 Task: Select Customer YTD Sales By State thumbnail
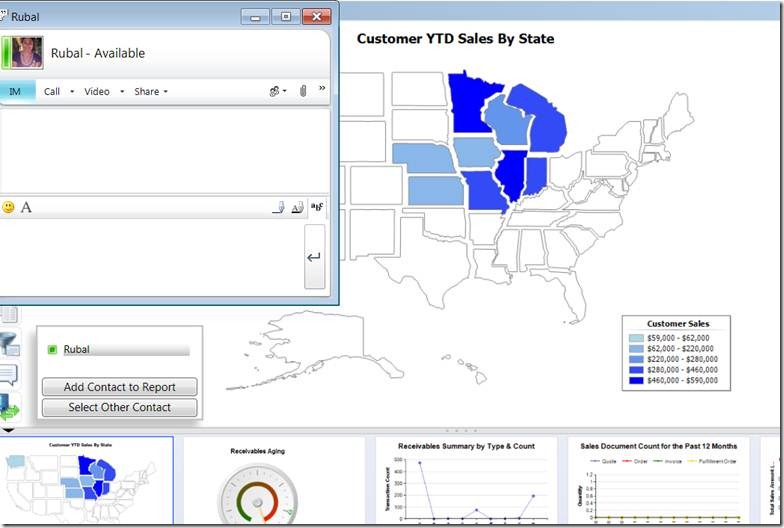86,480
